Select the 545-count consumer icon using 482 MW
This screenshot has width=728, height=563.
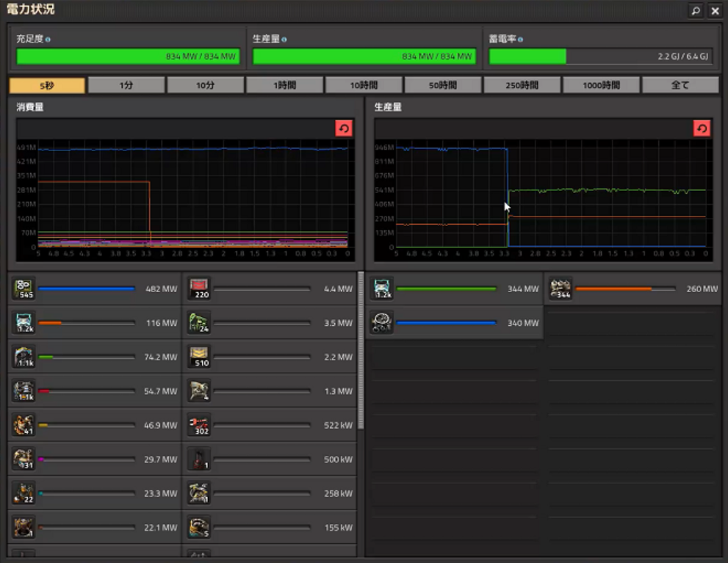24,288
